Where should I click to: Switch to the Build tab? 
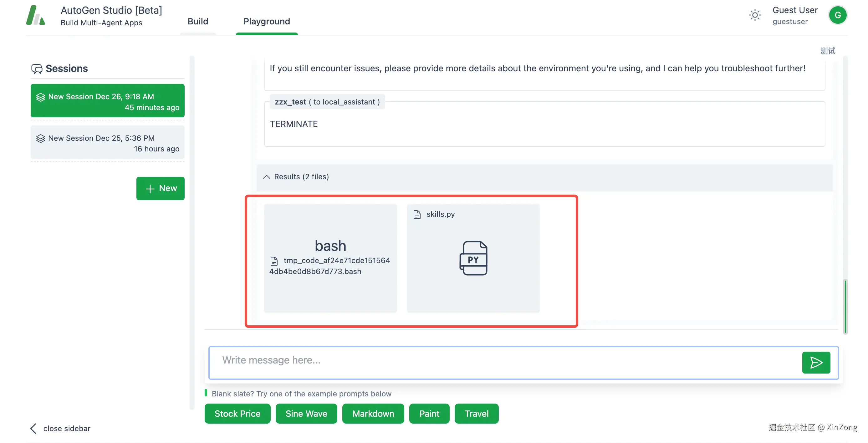(198, 22)
